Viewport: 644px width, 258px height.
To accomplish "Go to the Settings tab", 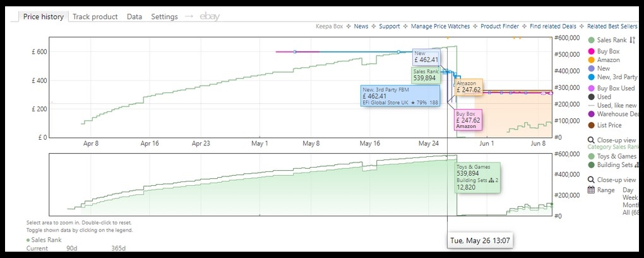I will (164, 16).
